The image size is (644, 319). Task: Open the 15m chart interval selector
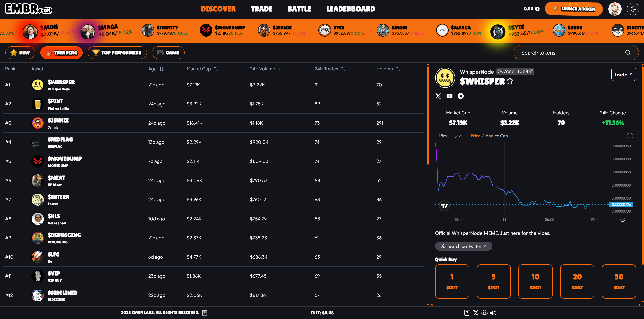442,136
